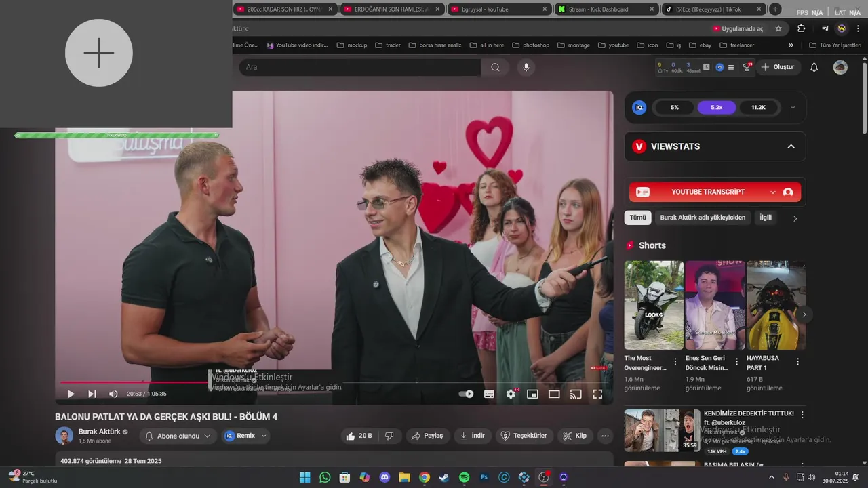868x488 pixels.
Task: Show next Shorts with right arrow
Action: coord(804,314)
